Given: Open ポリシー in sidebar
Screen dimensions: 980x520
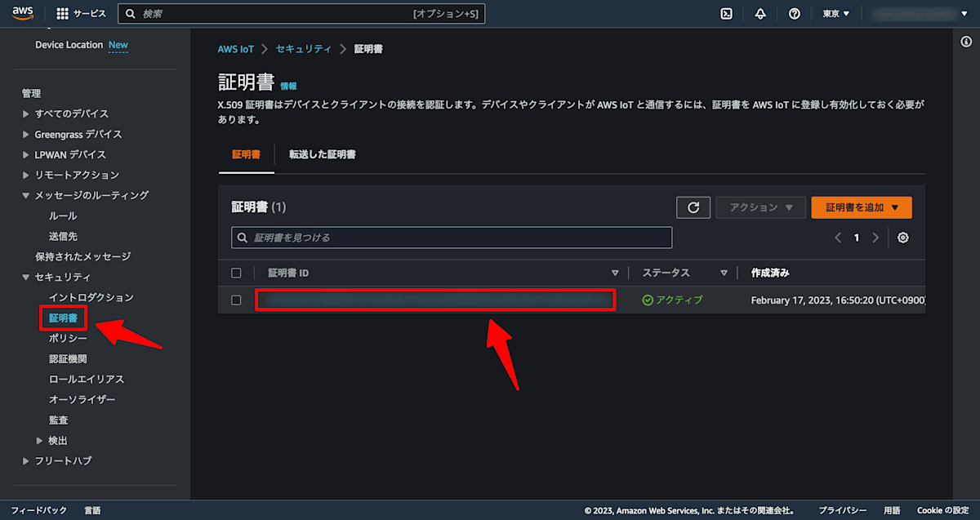Looking at the screenshot, I should [x=68, y=338].
